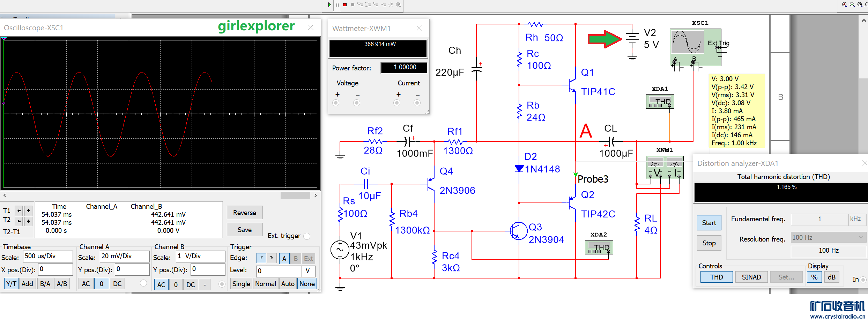Click the green Run simulation icon
Image resolution: width=868 pixels, height=321 pixels.
pyautogui.click(x=329, y=5)
